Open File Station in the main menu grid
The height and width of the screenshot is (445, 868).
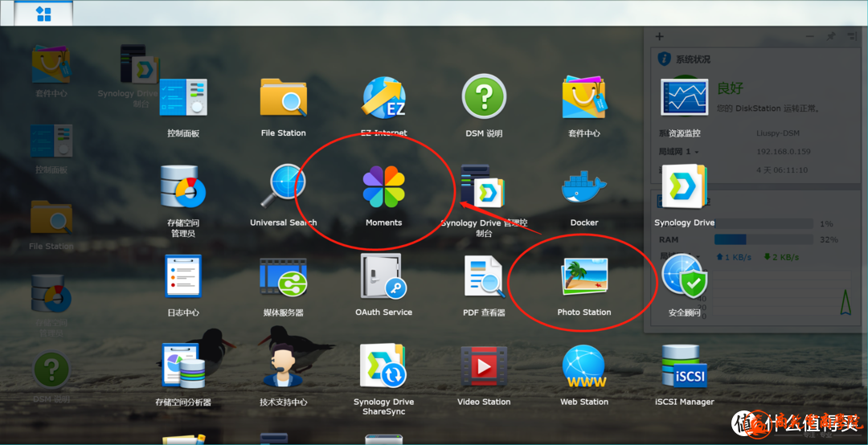[284, 97]
